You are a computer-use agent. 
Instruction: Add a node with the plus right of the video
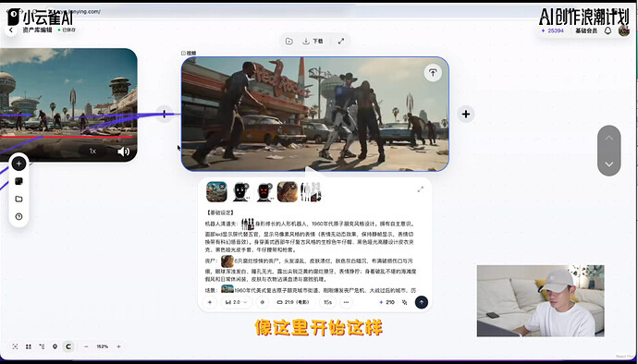point(466,114)
